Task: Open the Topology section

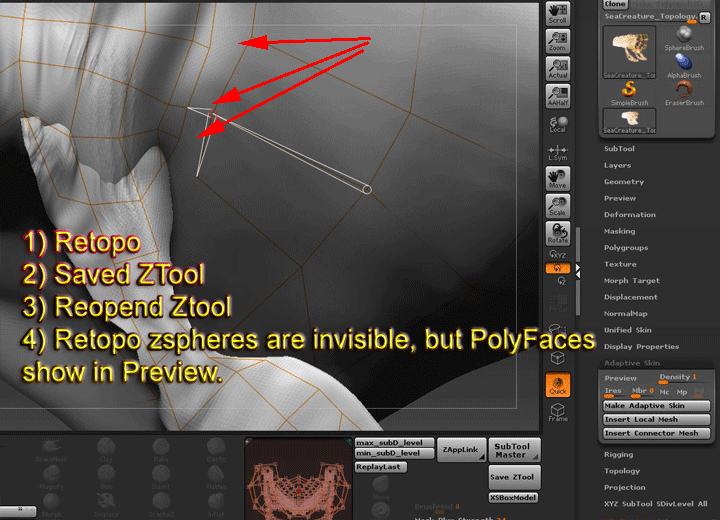Action: [x=622, y=471]
